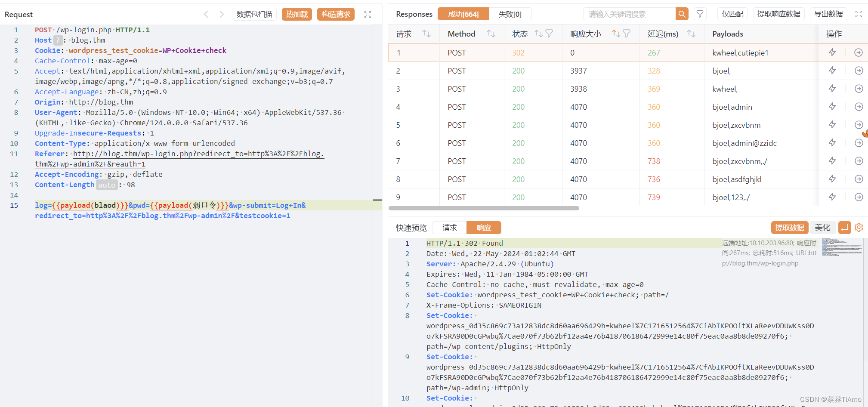
Task: Click the POST /wp-login.php request line
Action: pos(92,30)
